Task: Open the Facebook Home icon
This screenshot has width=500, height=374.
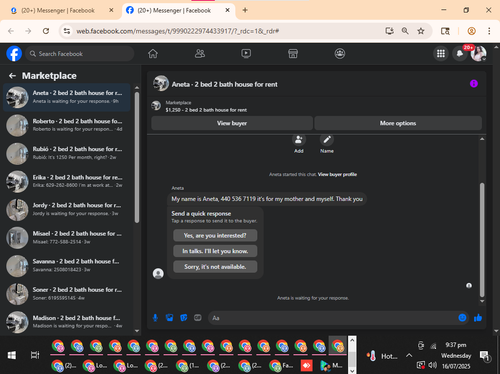Action: click(x=153, y=54)
